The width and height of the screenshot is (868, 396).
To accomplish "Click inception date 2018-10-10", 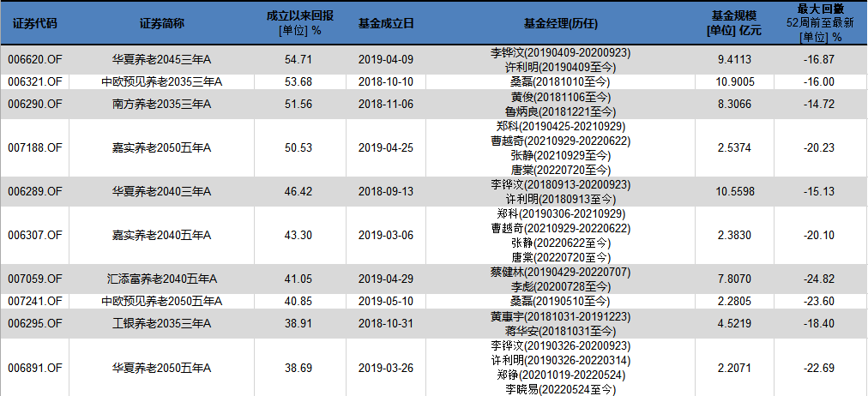I will click(x=386, y=81).
